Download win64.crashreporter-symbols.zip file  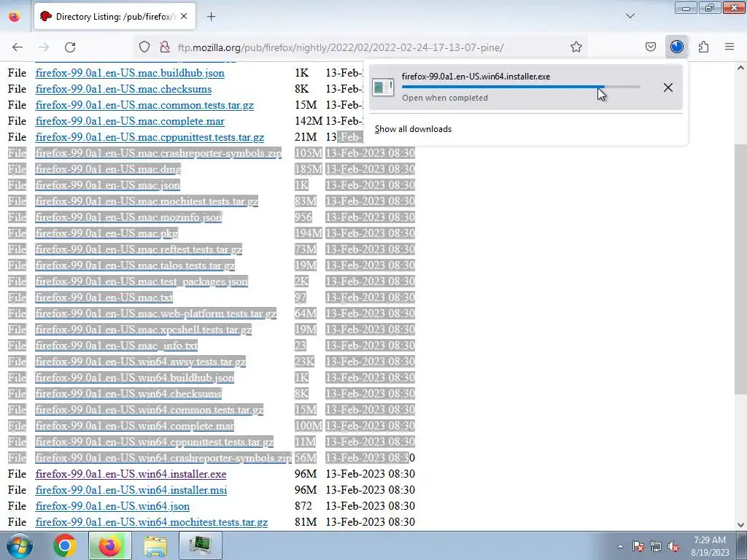[163, 458]
